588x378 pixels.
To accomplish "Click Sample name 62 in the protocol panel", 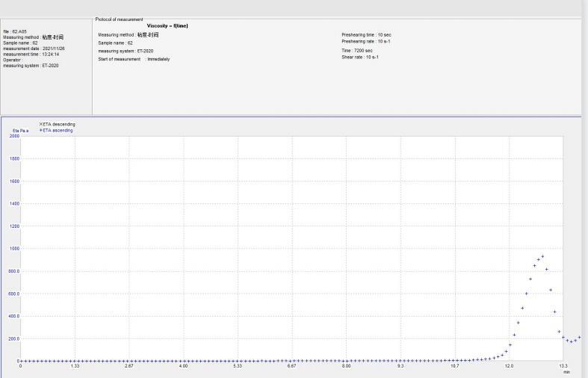I will coord(115,43).
